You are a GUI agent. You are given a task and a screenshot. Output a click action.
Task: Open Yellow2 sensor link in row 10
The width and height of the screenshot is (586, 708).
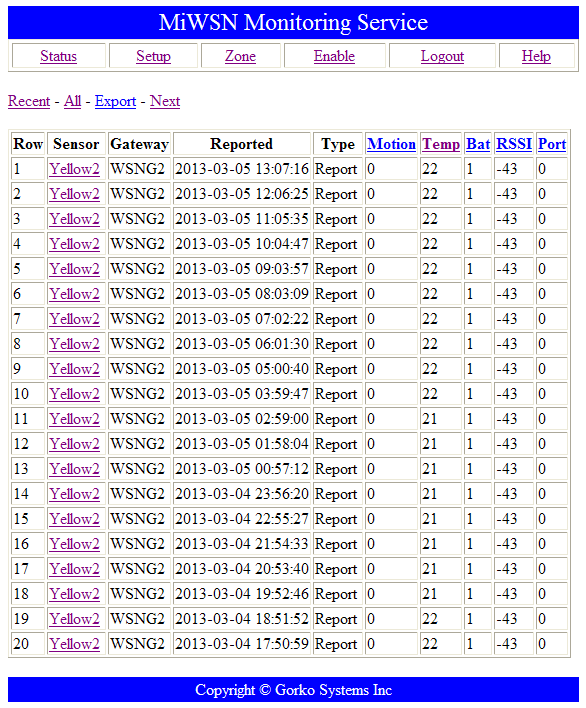coord(74,394)
